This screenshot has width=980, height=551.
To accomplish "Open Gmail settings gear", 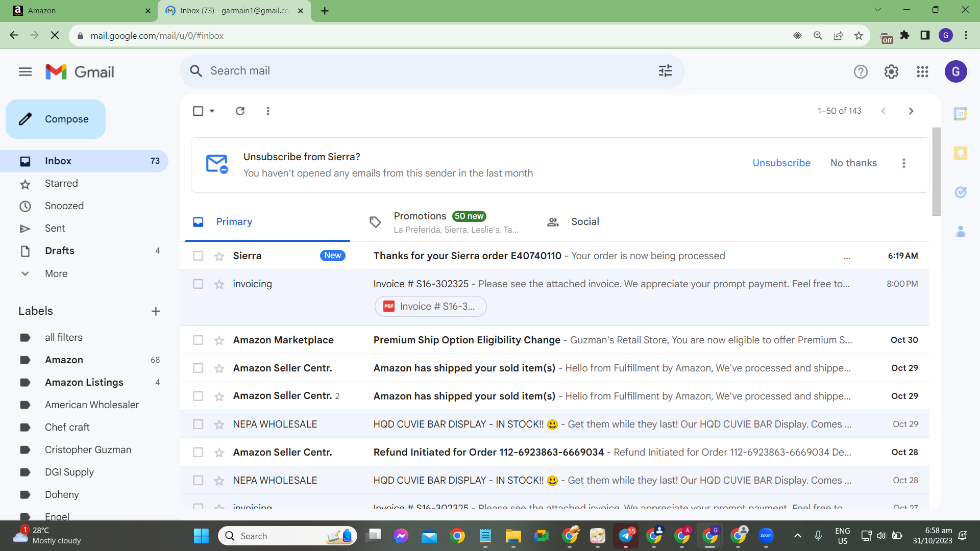I will point(891,72).
